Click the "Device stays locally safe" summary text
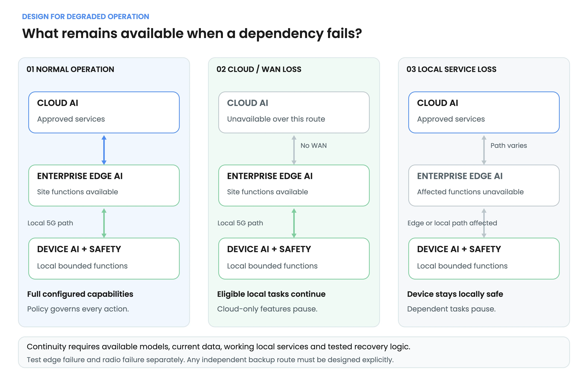 point(455,294)
